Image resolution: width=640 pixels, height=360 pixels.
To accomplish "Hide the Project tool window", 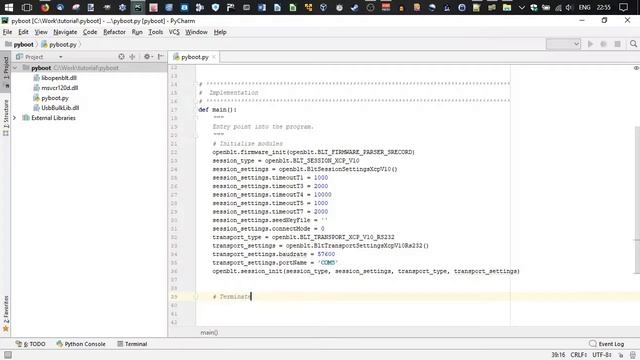I will [x=161, y=57].
